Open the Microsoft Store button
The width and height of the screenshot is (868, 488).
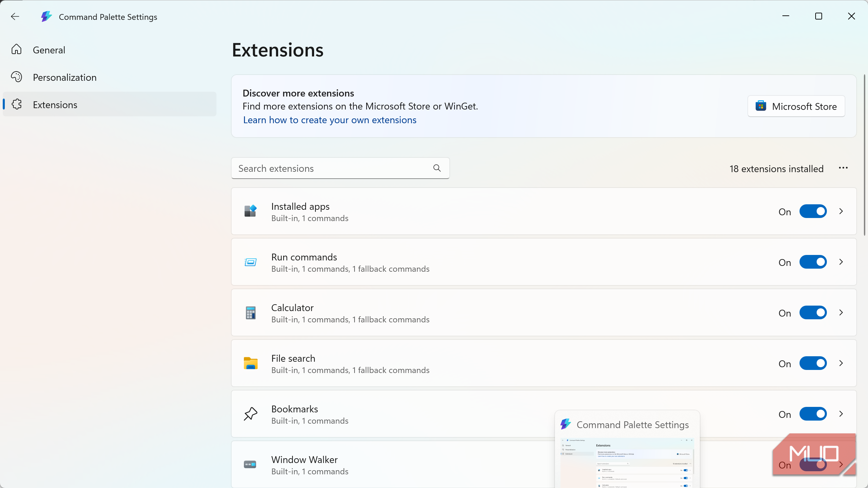(796, 106)
